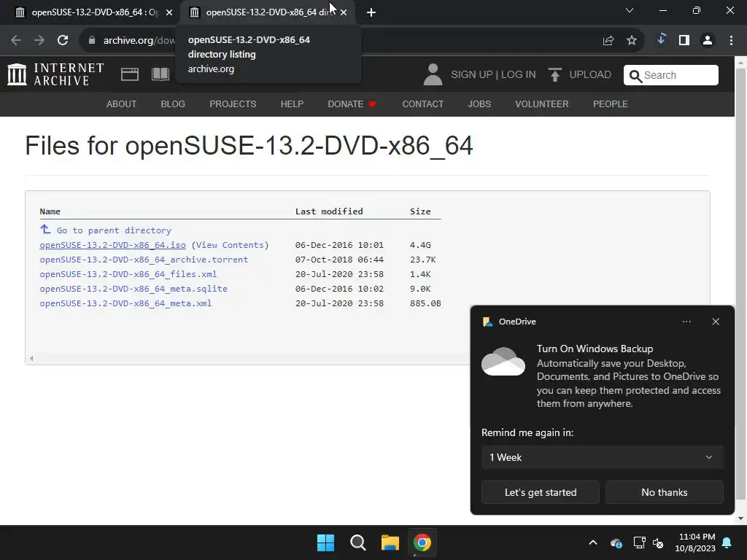Toggle Chrome side panel
747x560 pixels.
click(x=684, y=41)
